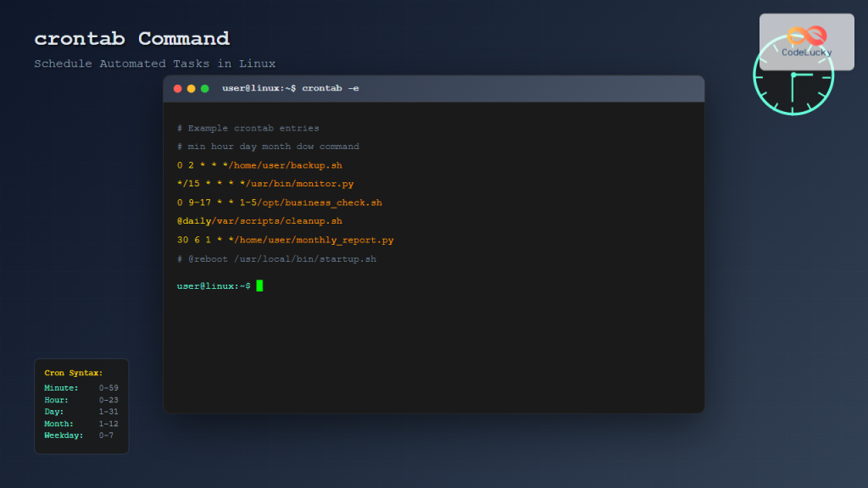The image size is (868, 488).
Task: Enable the @daily cleanup.sh entry
Action: 259,220
